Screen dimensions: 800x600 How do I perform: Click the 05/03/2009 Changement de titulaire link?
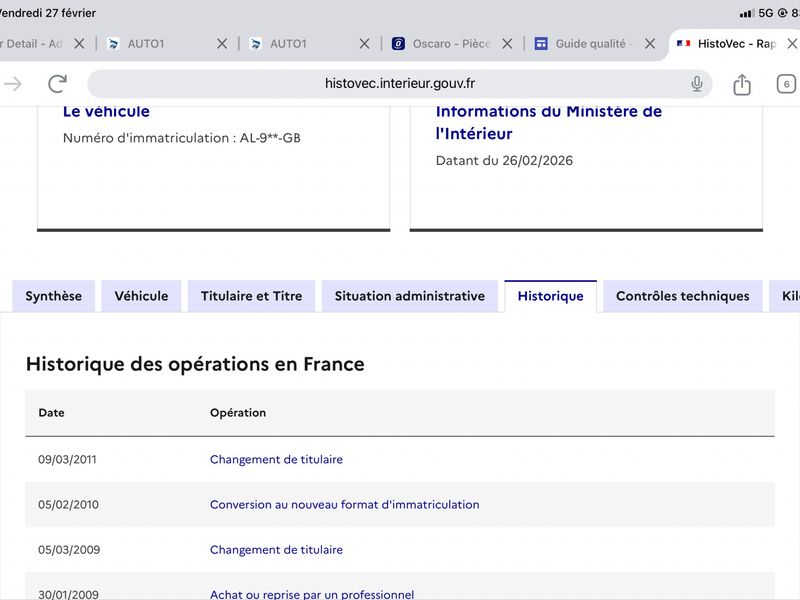click(x=276, y=550)
